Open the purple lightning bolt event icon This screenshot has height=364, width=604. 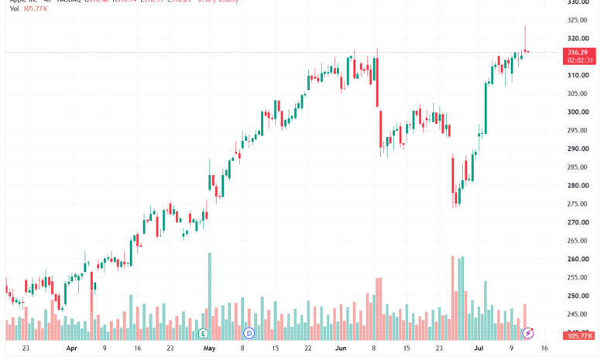[x=528, y=333]
